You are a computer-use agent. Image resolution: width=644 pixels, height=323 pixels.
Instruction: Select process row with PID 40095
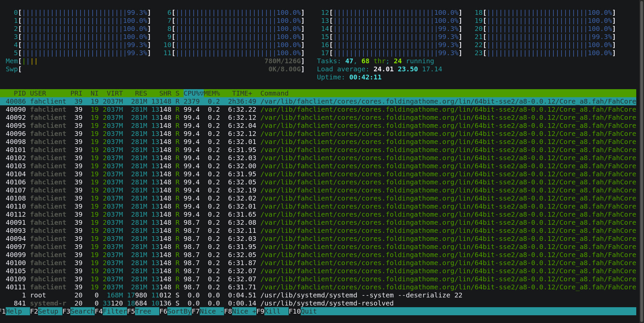point(318,125)
